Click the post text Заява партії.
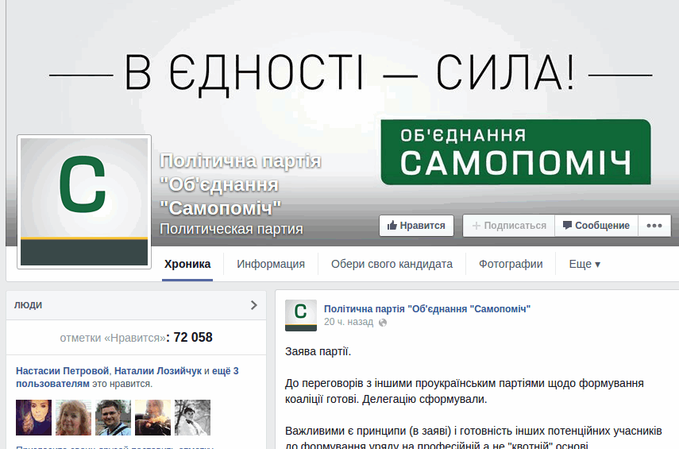Viewport: 679px width, 449px height. tap(318, 352)
